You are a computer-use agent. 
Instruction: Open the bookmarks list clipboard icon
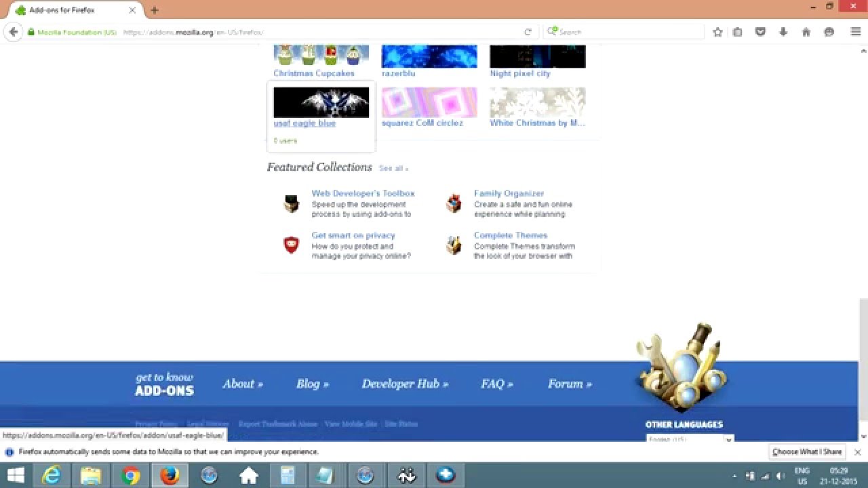click(738, 32)
